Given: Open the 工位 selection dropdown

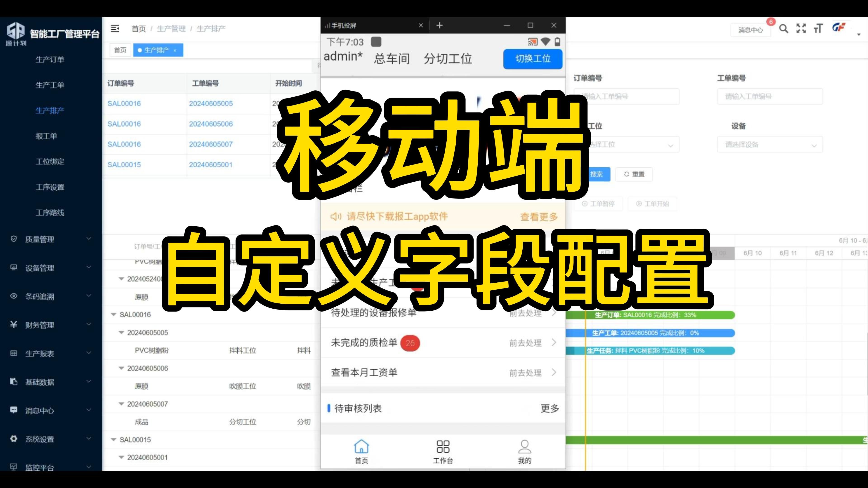Looking at the screenshot, I should (x=627, y=145).
